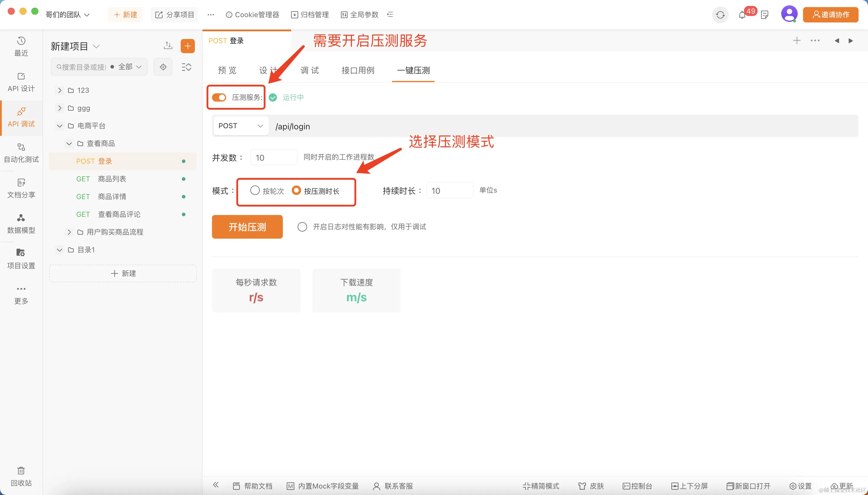The height and width of the screenshot is (495, 868).
Task: Select API 调试 in the sidebar
Action: 21,117
